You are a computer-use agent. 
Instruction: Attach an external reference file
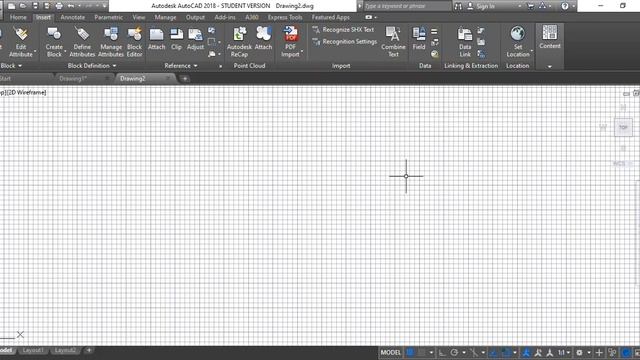pyautogui.click(x=156, y=39)
